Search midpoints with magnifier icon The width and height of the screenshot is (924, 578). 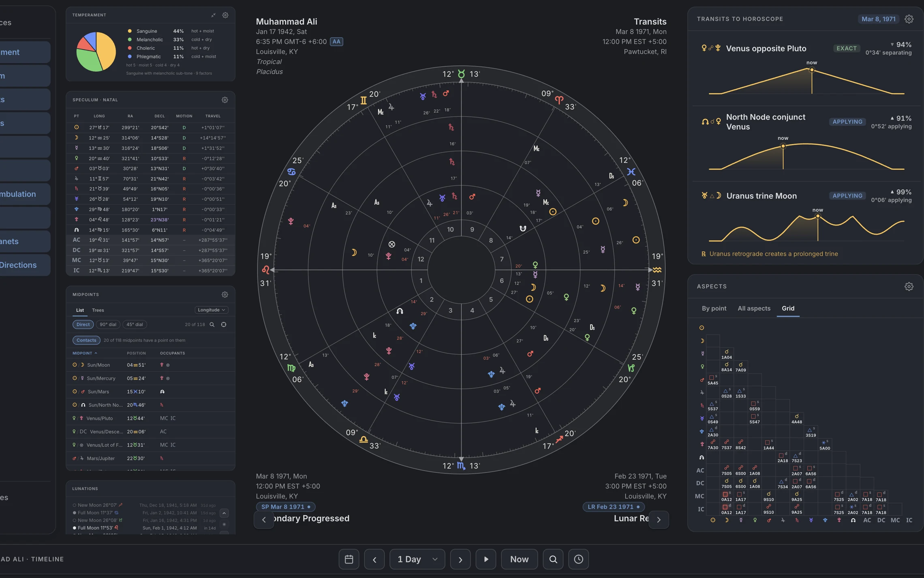(212, 324)
